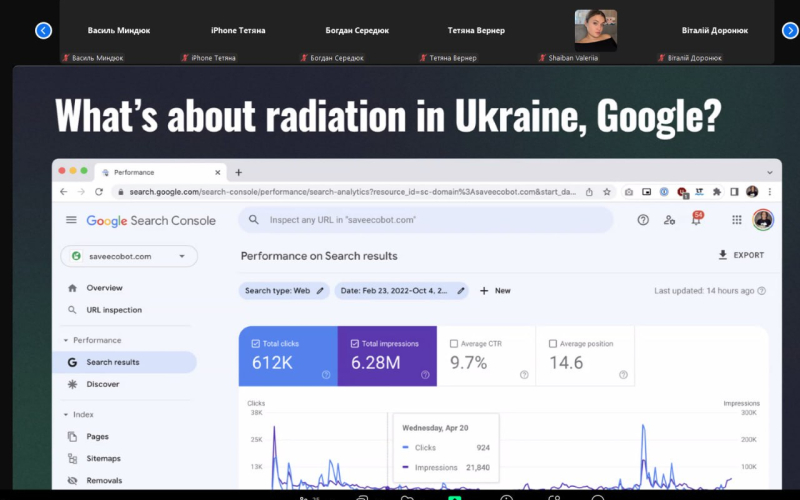Open Total clicks help icon
The height and width of the screenshot is (500, 800).
tap(326, 375)
